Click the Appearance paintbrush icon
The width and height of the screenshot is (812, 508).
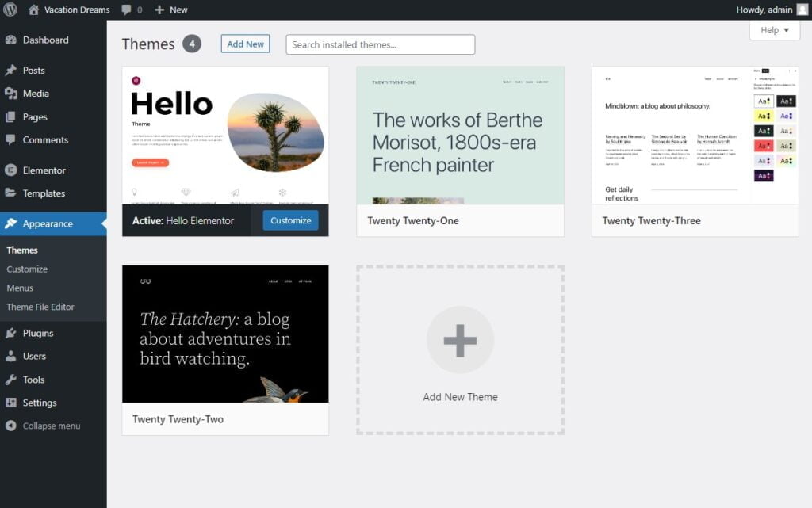[11, 223]
